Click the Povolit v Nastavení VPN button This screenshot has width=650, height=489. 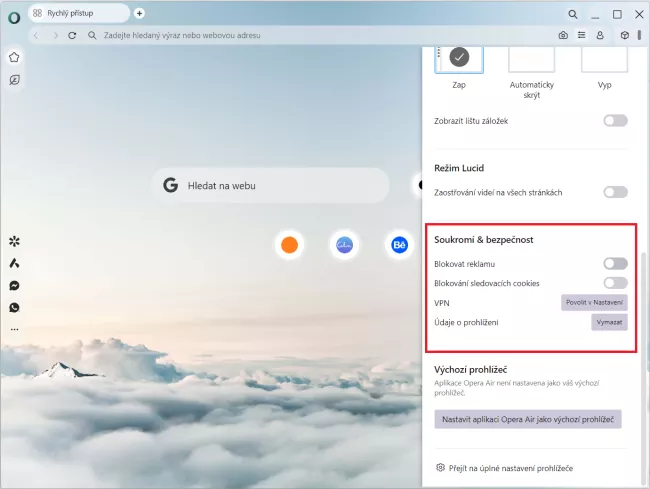click(x=594, y=302)
